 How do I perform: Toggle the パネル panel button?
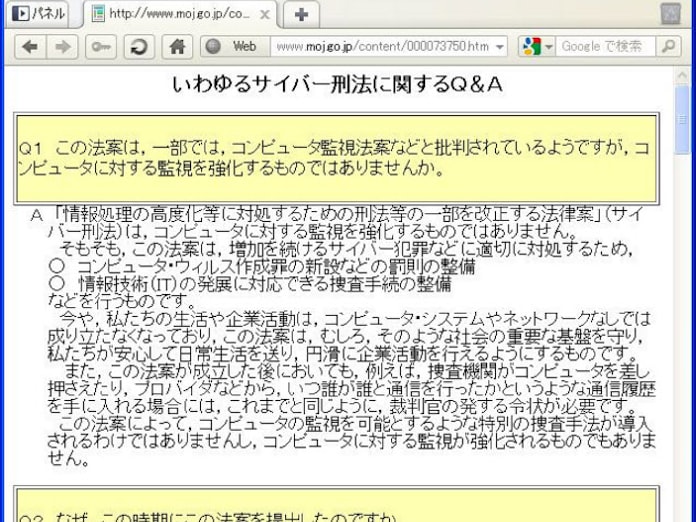click(x=37, y=14)
